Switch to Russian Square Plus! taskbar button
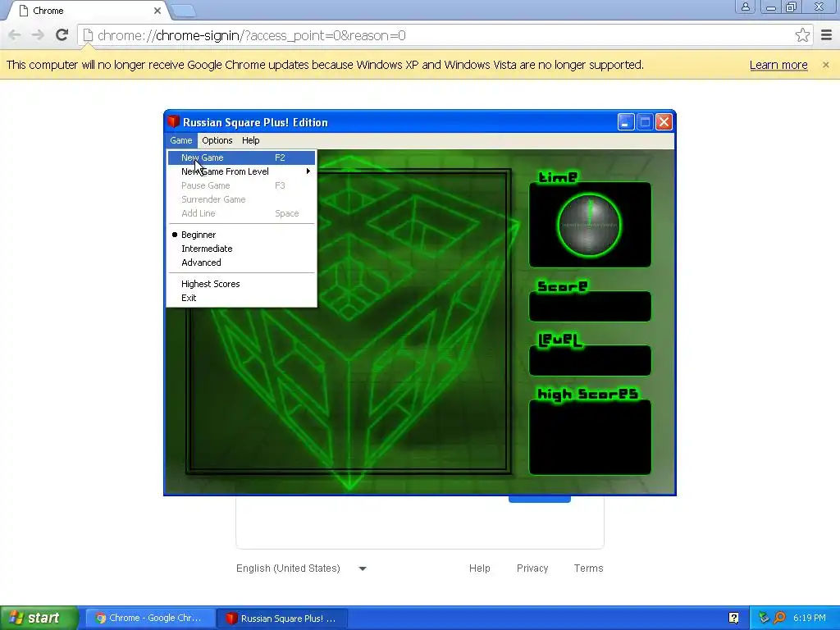Image resolution: width=840 pixels, height=630 pixels. (x=282, y=618)
